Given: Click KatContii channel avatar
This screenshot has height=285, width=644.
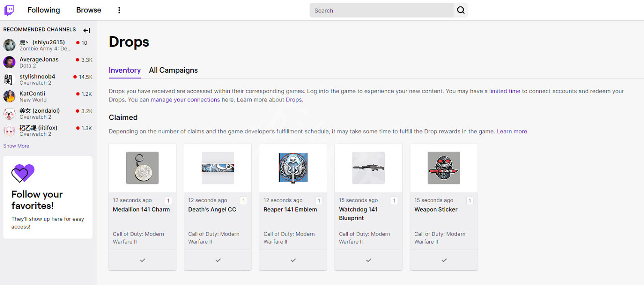Looking at the screenshot, I should (9, 97).
